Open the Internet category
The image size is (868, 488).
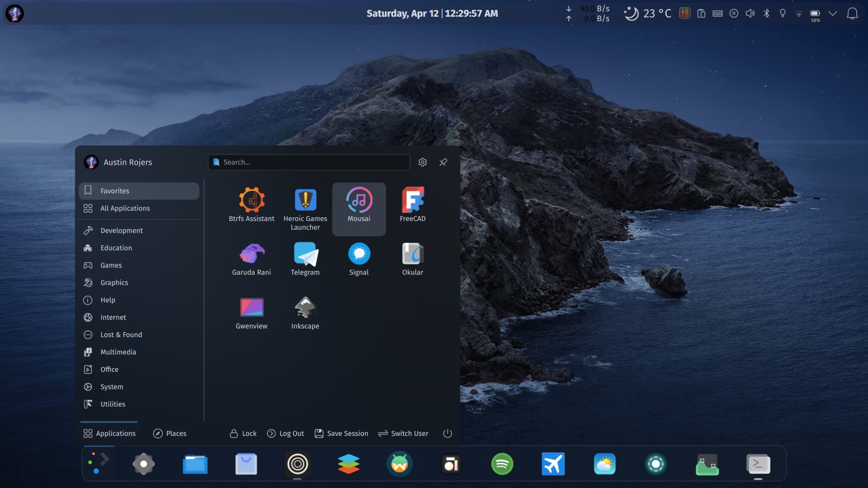click(x=139, y=317)
